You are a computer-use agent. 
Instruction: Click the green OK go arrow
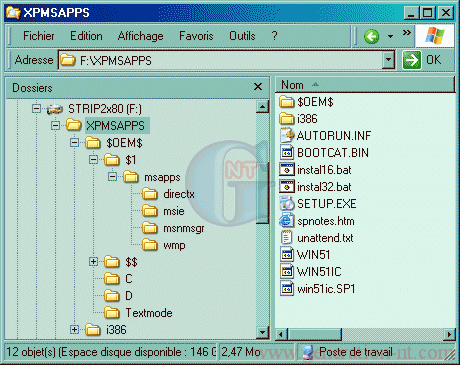(x=411, y=60)
